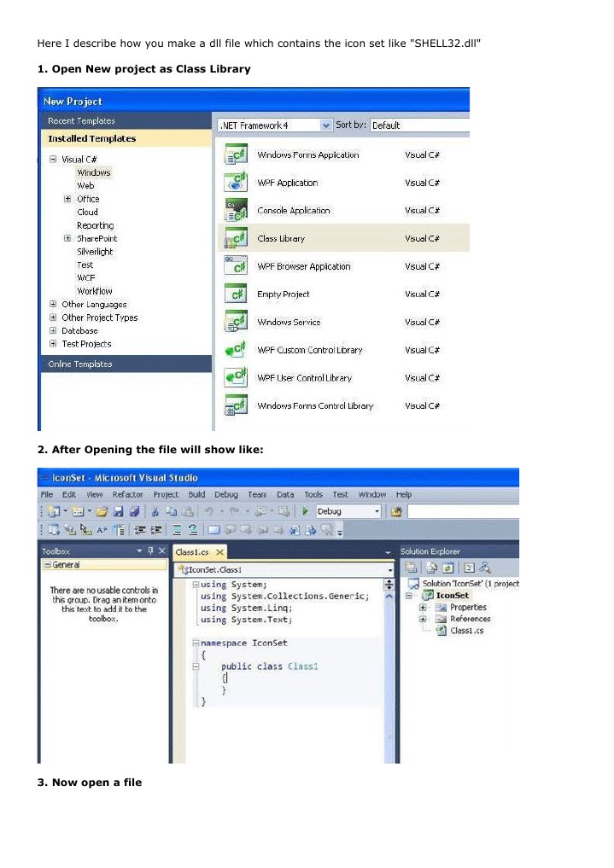Open the Refactor menu
This screenshot has height=868, width=614.
click(127, 494)
